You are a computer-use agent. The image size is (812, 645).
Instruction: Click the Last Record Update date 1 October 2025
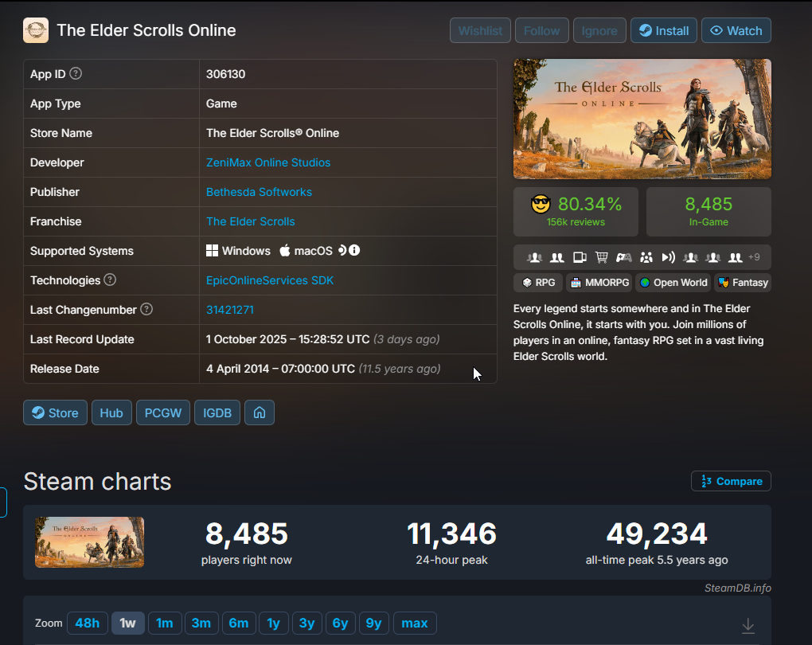[288, 339]
